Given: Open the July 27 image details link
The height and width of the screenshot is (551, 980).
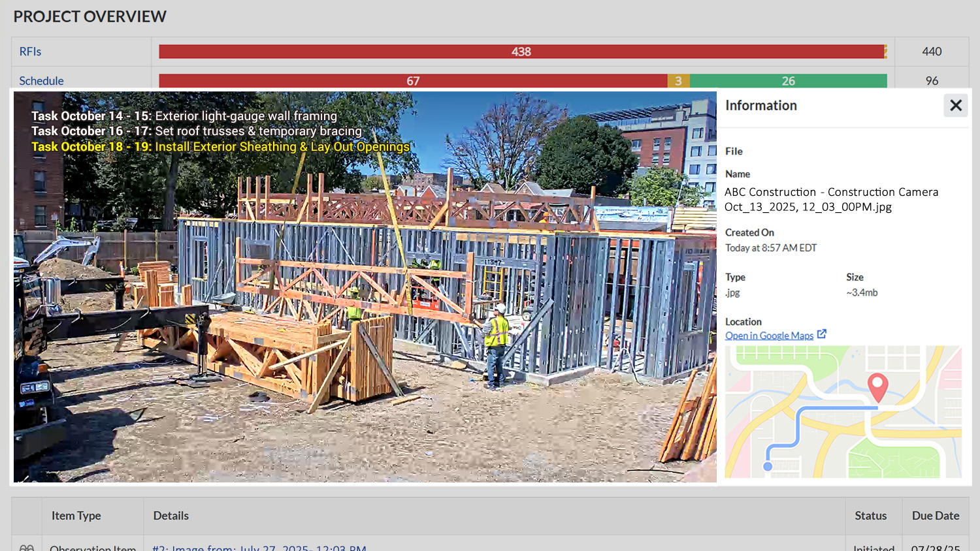Looking at the screenshot, I should (x=259, y=548).
